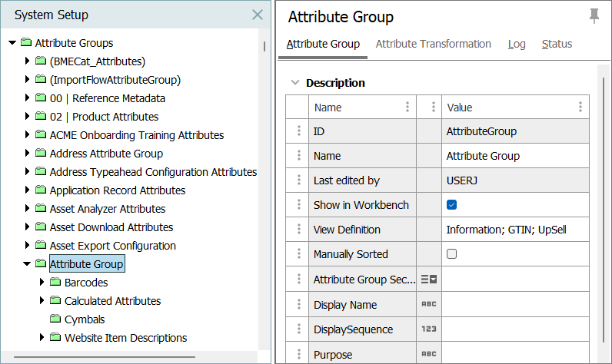Image resolution: width=612 pixels, height=364 pixels.
Task: Click the folder icon next to Cymbals
Action: coord(55,319)
